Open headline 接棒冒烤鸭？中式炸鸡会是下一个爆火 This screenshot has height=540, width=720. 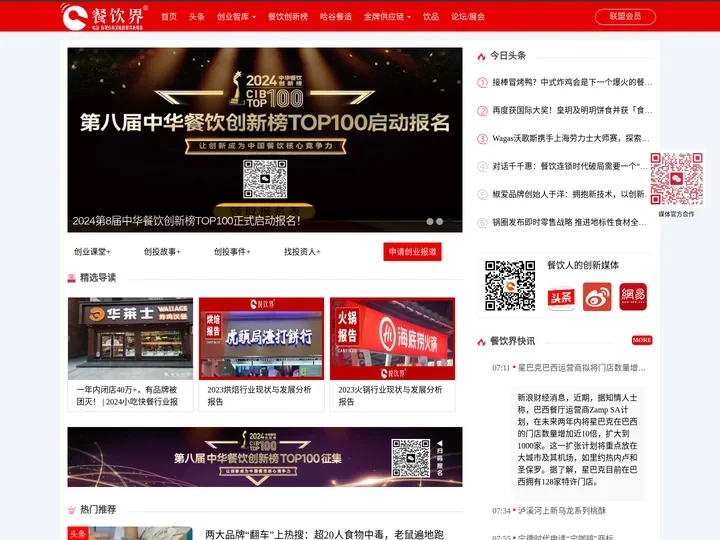point(572,83)
